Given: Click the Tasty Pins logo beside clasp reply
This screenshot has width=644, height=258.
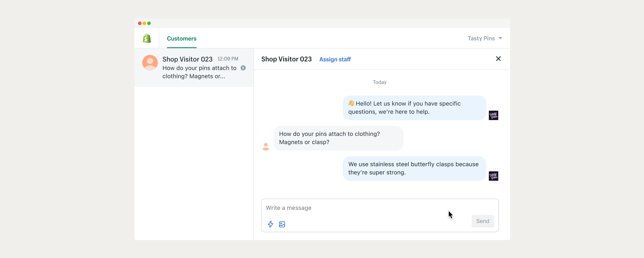Looking at the screenshot, I should pyautogui.click(x=493, y=176).
